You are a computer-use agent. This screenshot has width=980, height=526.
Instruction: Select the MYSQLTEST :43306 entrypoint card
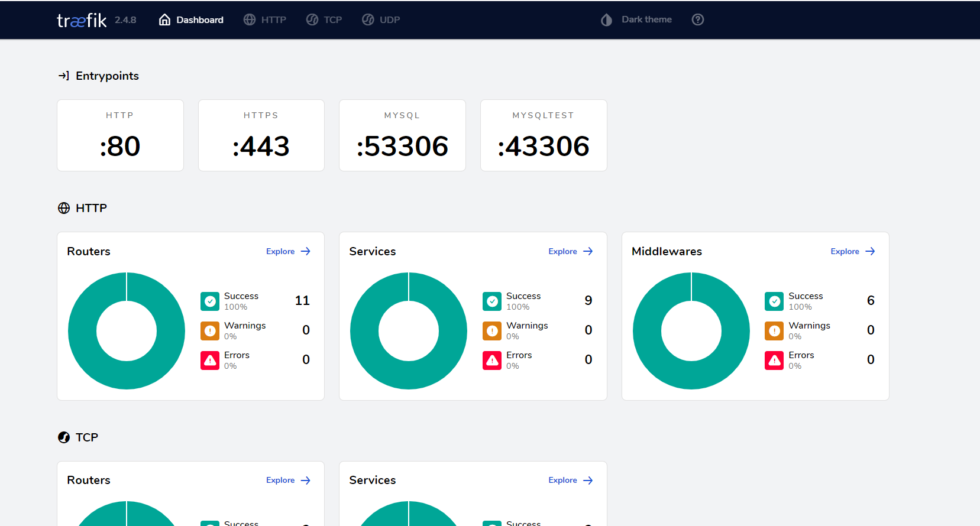[544, 135]
